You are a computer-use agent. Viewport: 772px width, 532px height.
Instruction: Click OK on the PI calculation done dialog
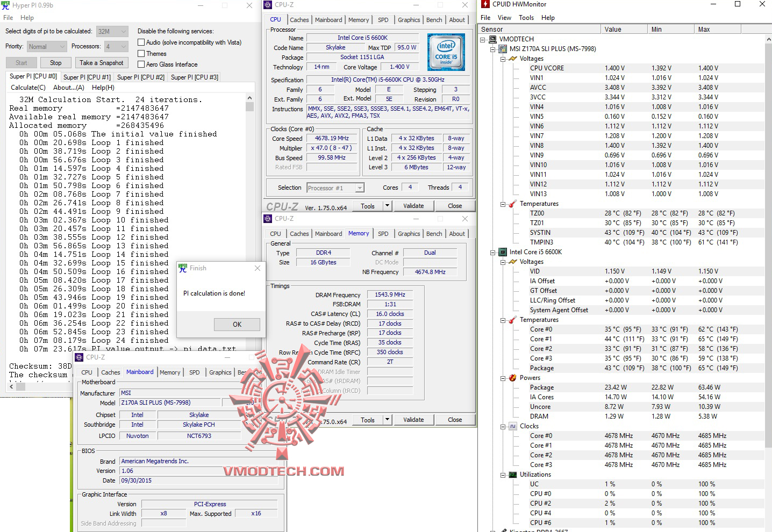237,324
